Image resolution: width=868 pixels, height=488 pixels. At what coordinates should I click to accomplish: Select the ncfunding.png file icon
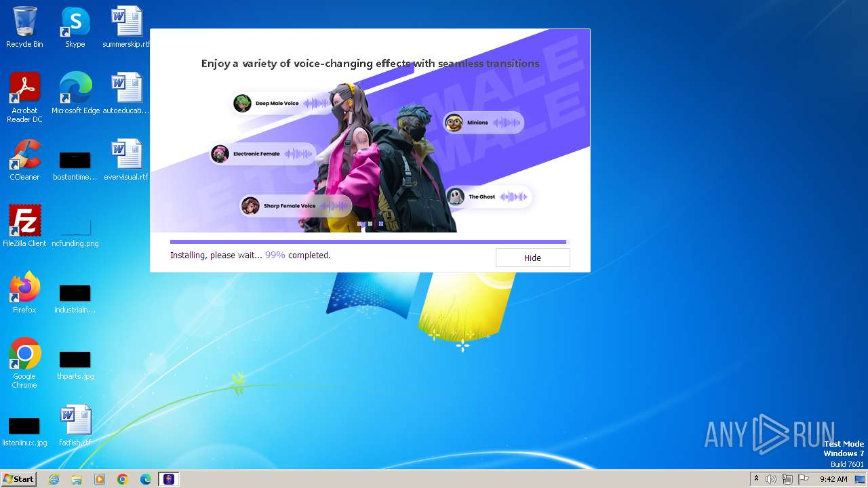tap(75, 232)
